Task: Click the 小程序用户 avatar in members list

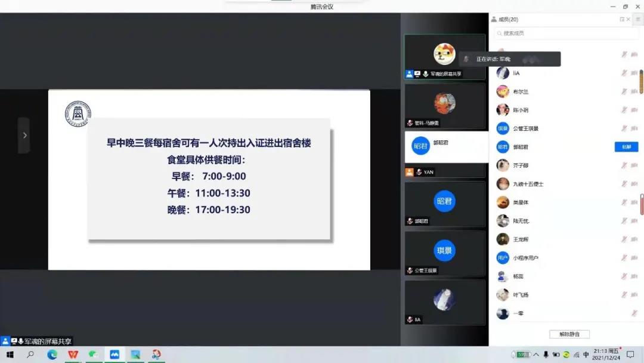Action: pos(503,258)
